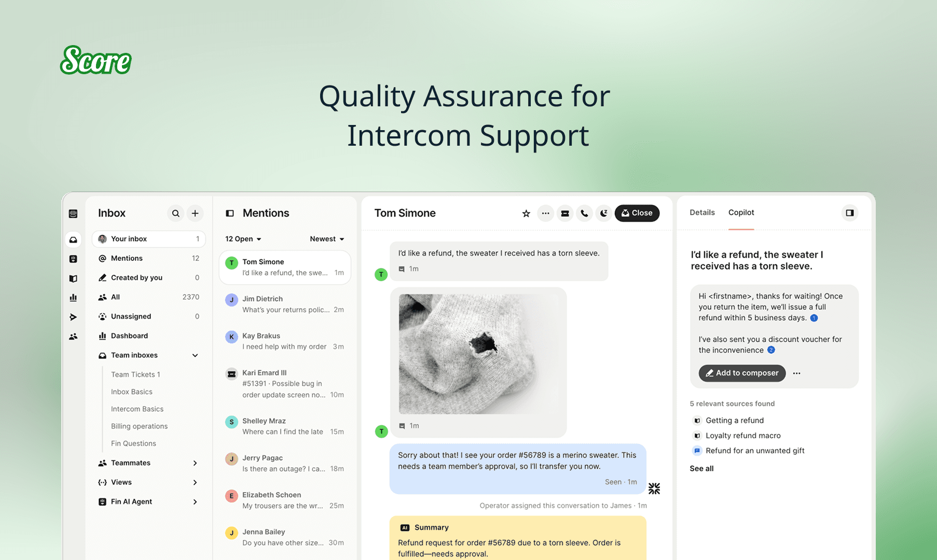Viewport: 937px width, 560px height.
Task: Star the Tom Simone conversation
Action: click(x=526, y=213)
